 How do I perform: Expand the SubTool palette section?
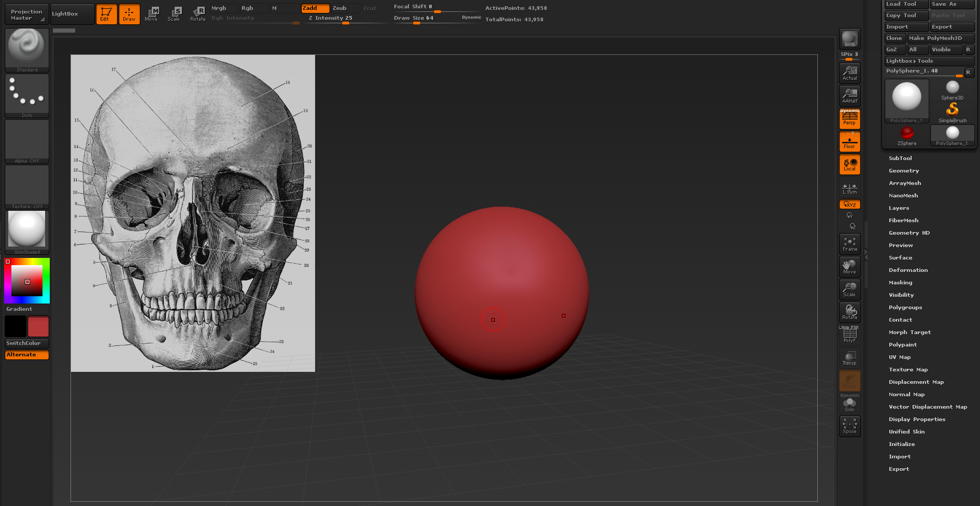click(900, 158)
